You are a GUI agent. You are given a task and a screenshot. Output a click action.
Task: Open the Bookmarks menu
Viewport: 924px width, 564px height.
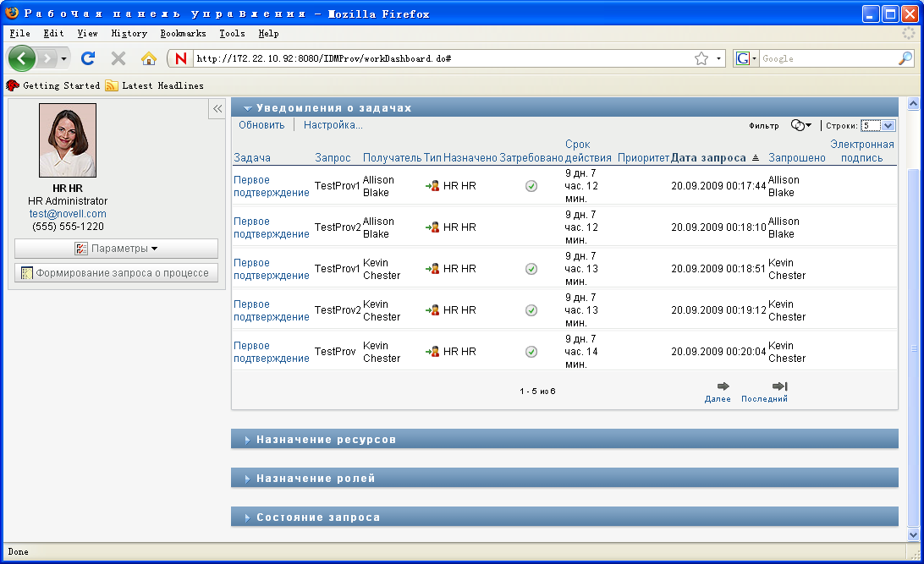(184, 34)
